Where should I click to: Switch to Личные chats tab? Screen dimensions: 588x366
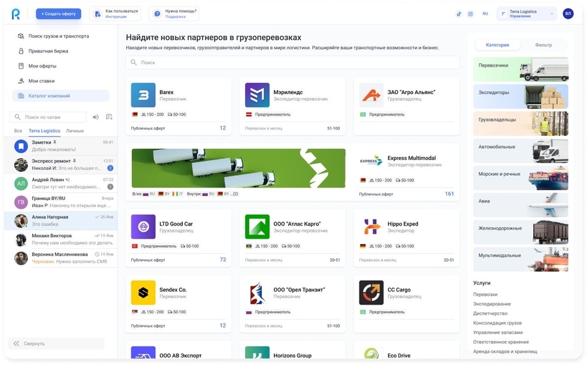click(74, 131)
